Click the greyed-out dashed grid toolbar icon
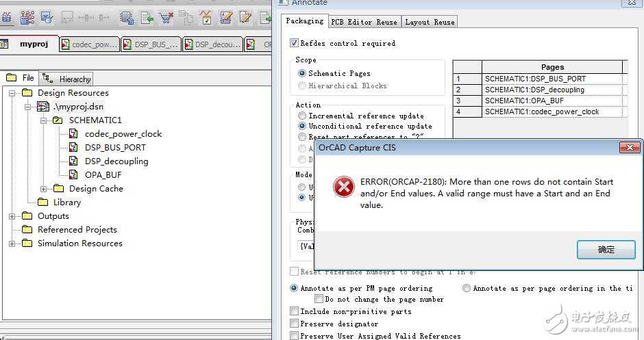 [x=67, y=18]
